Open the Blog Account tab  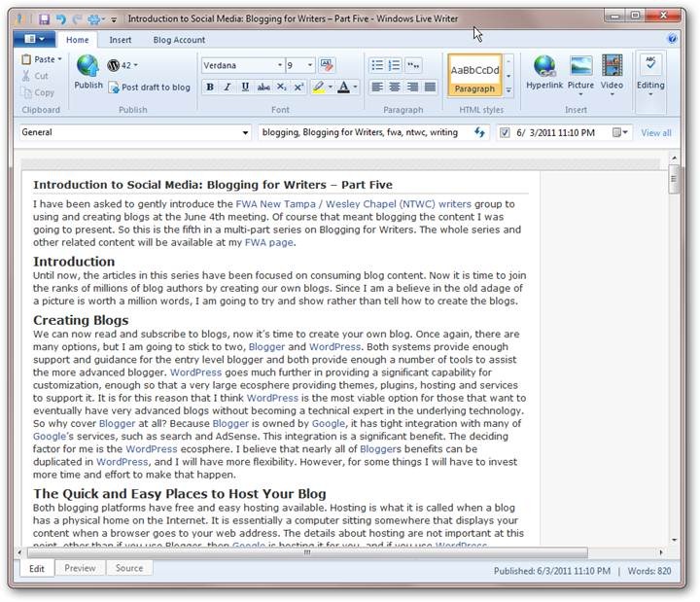click(x=179, y=40)
